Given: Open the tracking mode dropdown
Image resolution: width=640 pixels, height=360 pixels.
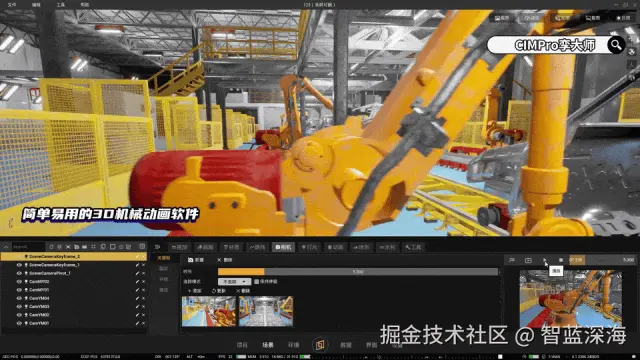Looking at the screenshot, I should click(x=234, y=282).
